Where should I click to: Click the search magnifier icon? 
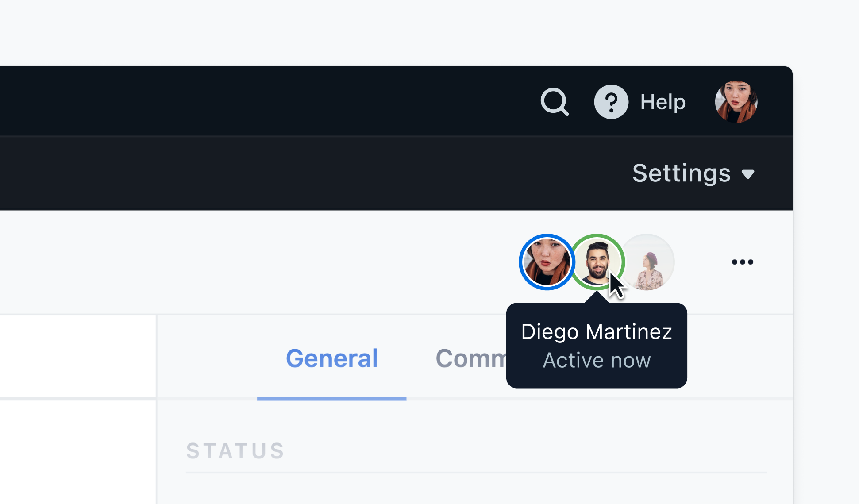554,102
